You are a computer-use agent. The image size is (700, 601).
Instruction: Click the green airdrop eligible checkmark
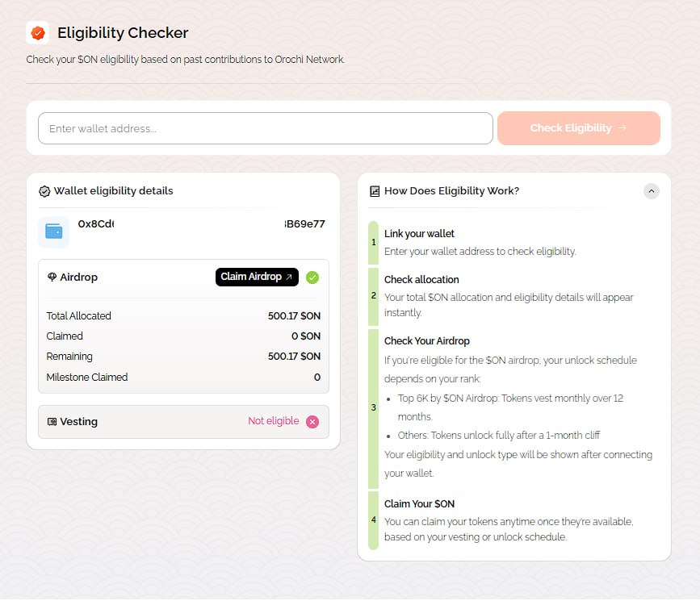312,278
